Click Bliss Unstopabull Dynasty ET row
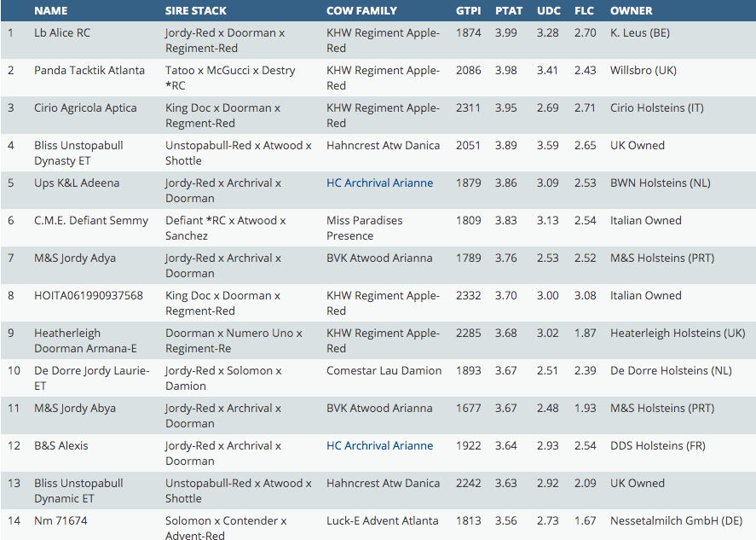The width and height of the screenshot is (756, 540). (78, 153)
